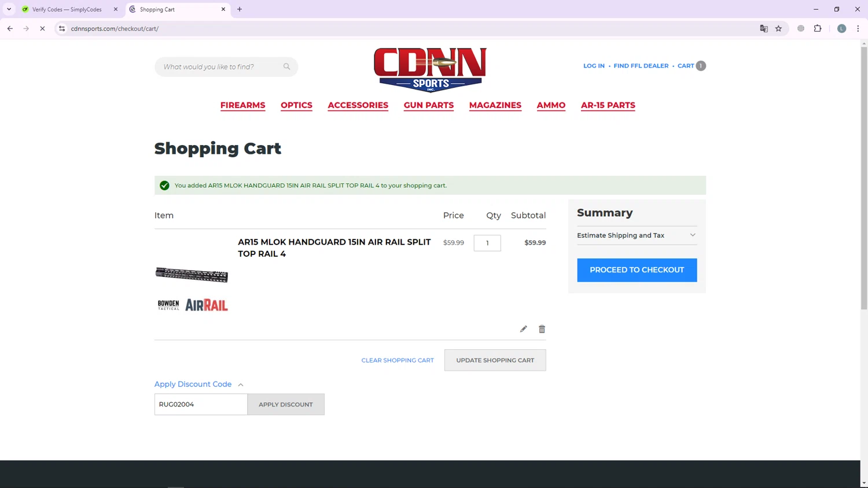Image resolution: width=868 pixels, height=488 pixels.
Task: Click the cart item count badge
Action: coord(701,66)
